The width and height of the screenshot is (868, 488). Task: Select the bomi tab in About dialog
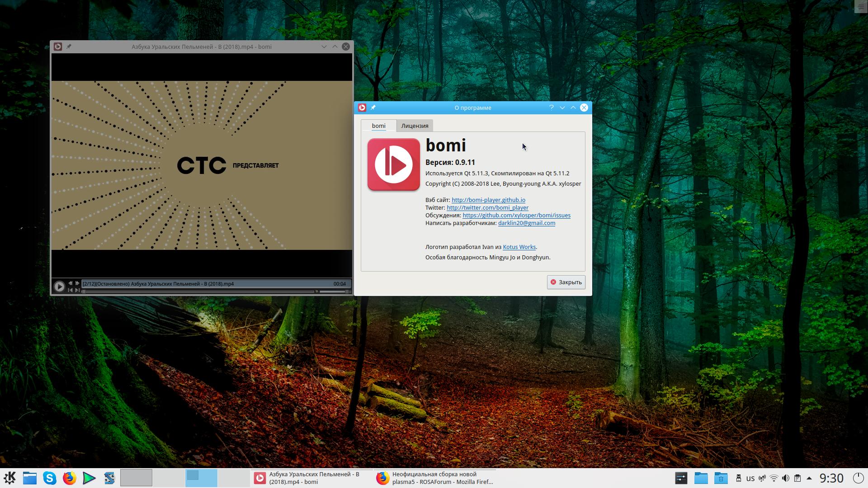click(378, 126)
